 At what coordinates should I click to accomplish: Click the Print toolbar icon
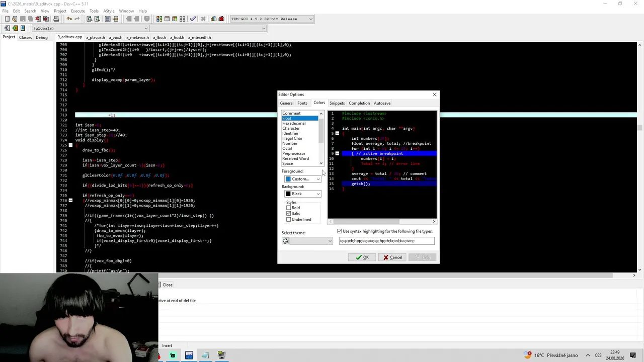click(x=56, y=19)
